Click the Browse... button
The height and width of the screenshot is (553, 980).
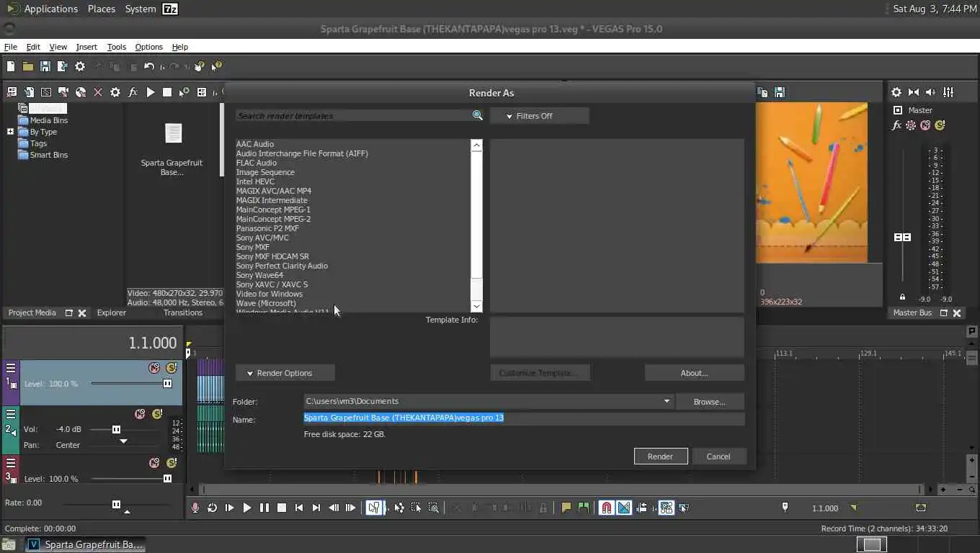(709, 402)
